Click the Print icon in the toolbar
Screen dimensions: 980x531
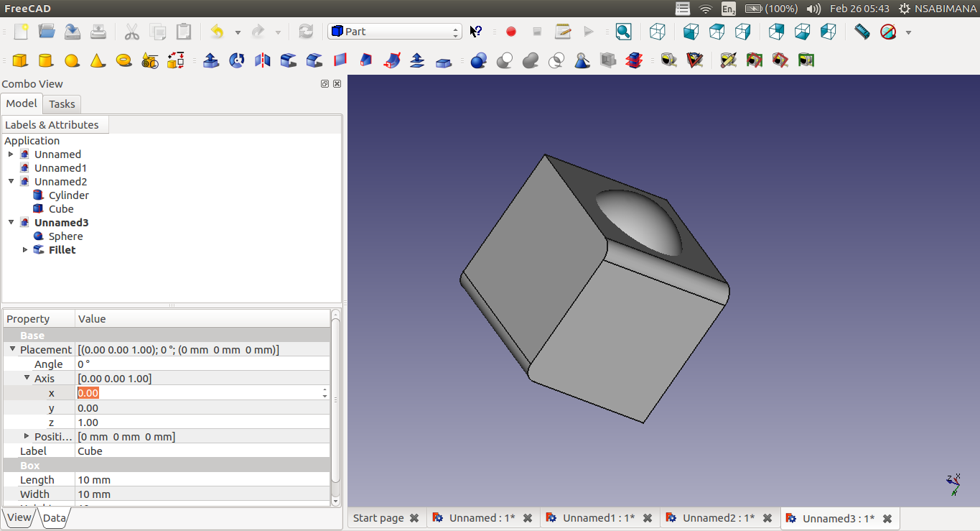(x=98, y=32)
